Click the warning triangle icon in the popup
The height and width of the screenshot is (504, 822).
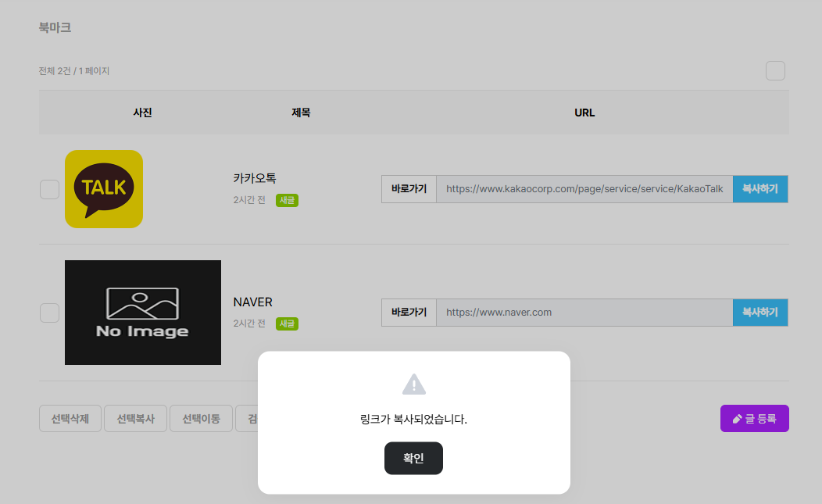(x=413, y=384)
